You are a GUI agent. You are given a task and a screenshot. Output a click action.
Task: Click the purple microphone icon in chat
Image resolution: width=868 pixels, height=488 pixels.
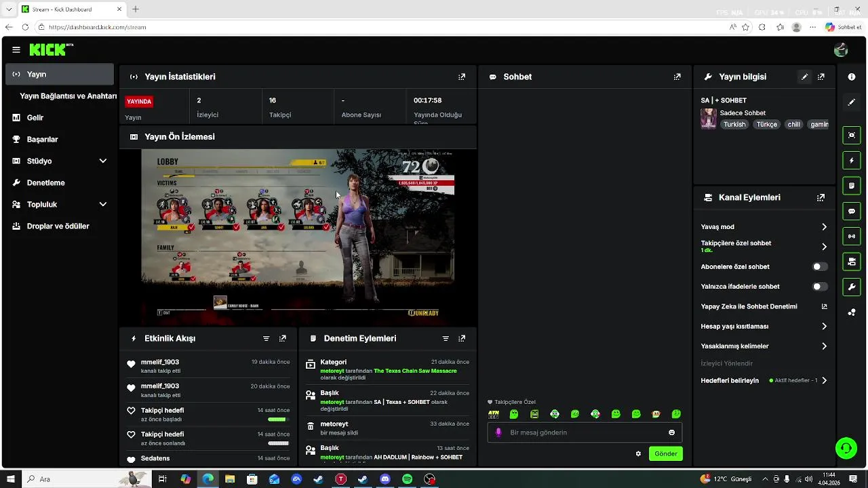tap(498, 432)
